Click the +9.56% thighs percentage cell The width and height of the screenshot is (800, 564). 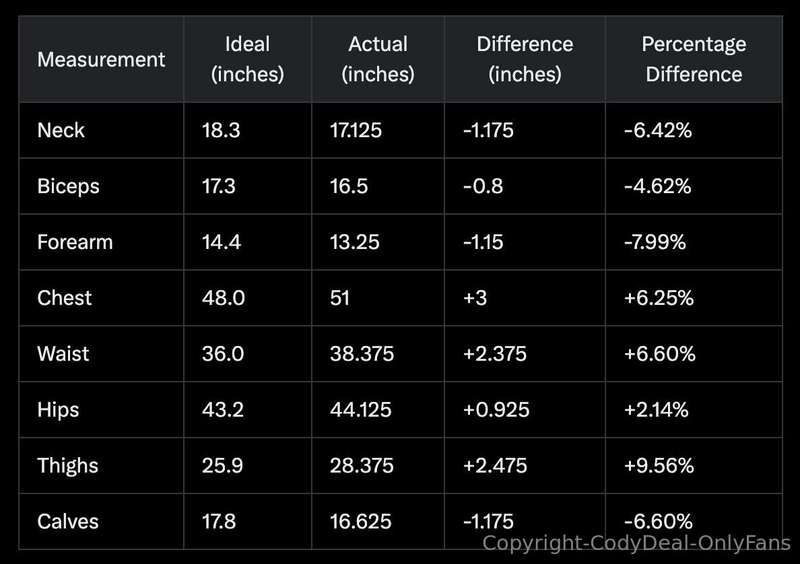pyautogui.click(x=659, y=465)
